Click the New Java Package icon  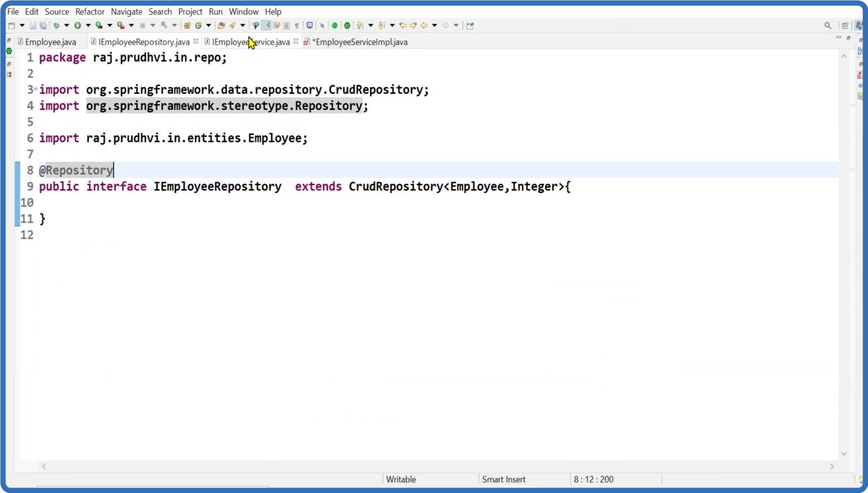(x=187, y=25)
